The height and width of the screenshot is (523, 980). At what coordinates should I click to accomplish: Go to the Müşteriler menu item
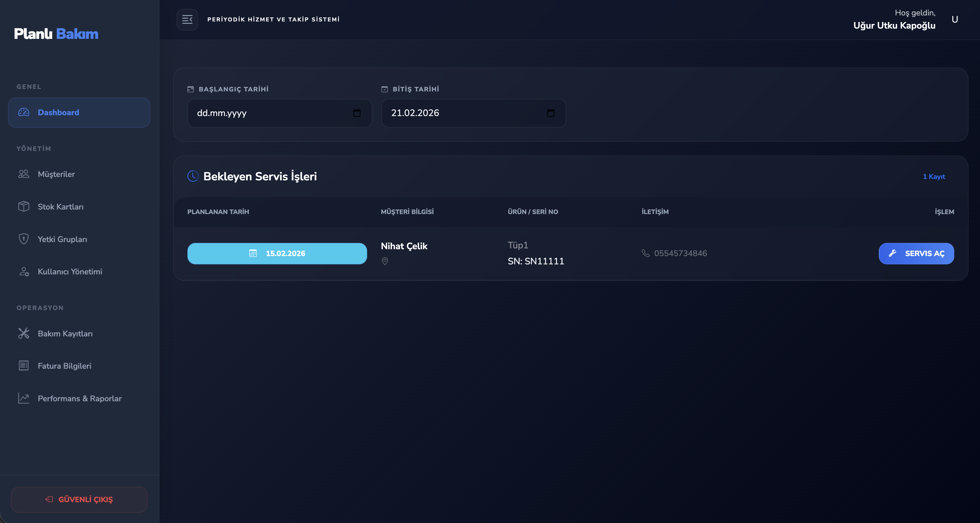pyautogui.click(x=56, y=174)
